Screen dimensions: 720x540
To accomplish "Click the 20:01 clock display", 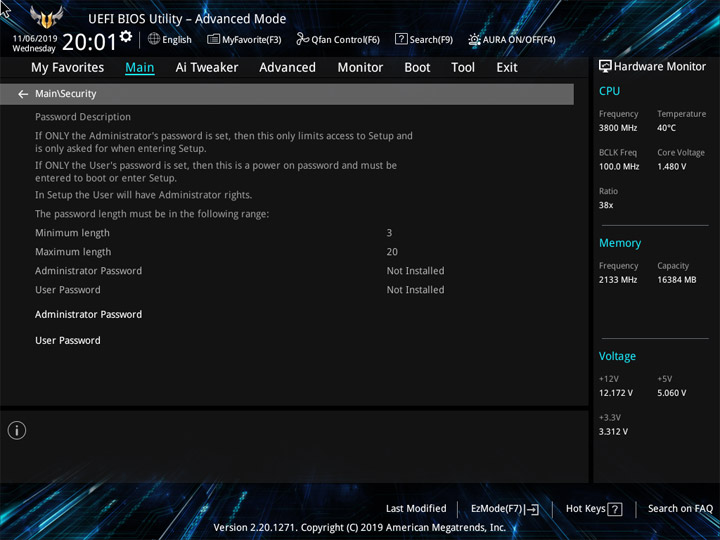I will coord(90,42).
